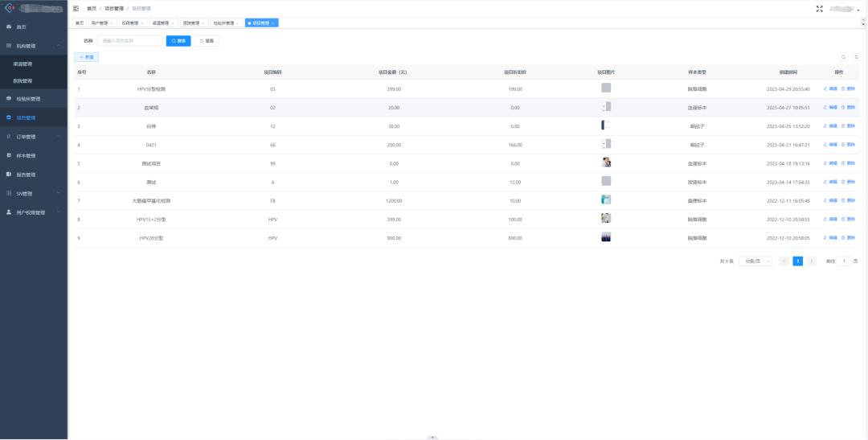This screenshot has width=868, height=440.
Task: Delete the row created 2023-04-14 17:54:35
Action: [x=848, y=182]
